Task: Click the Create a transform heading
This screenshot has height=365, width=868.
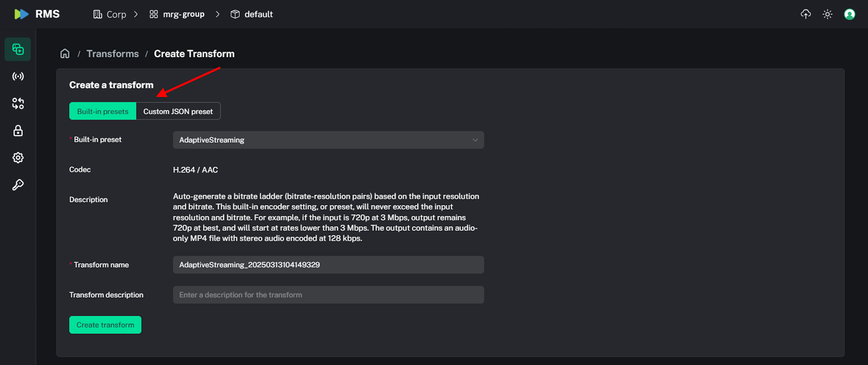Action: tap(111, 85)
